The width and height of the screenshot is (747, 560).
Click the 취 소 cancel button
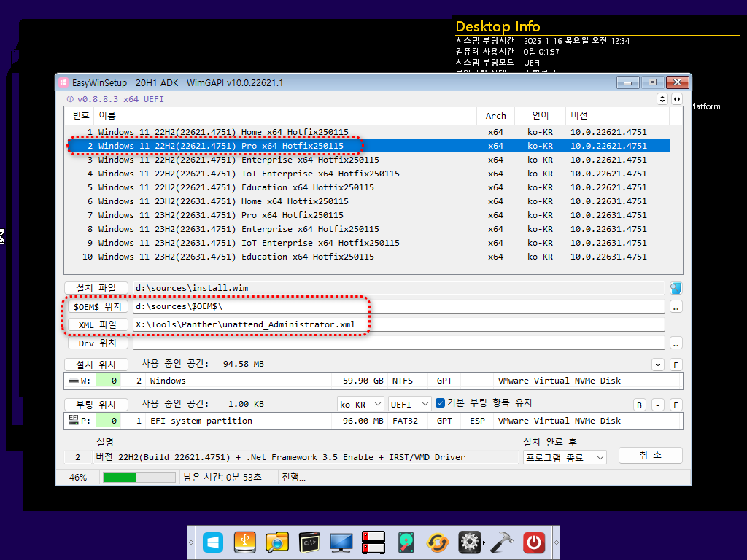point(650,455)
